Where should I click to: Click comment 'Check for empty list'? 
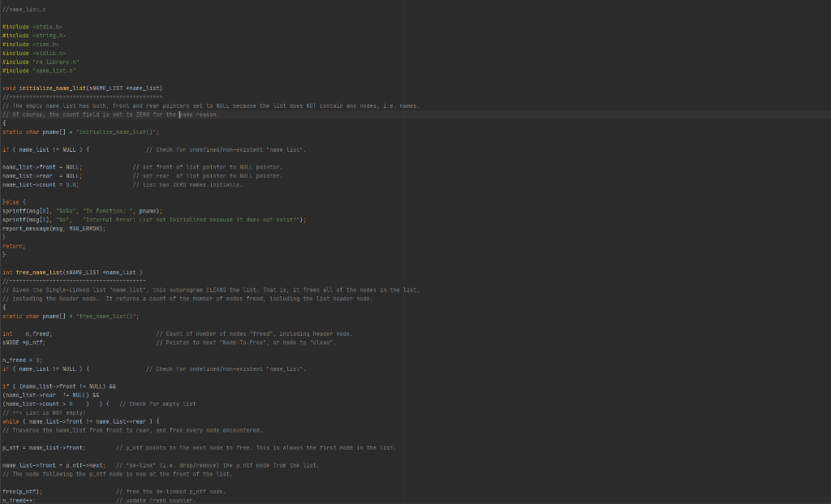point(157,404)
